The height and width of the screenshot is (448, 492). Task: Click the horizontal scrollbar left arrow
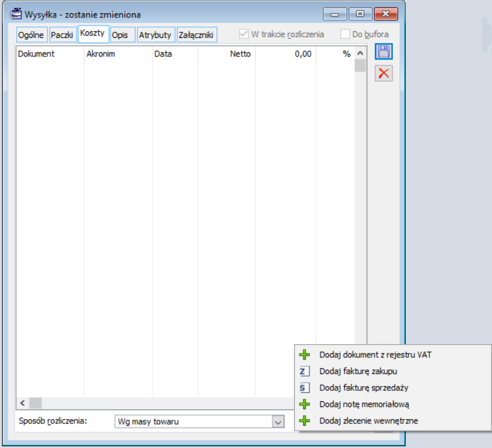click(22, 403)
